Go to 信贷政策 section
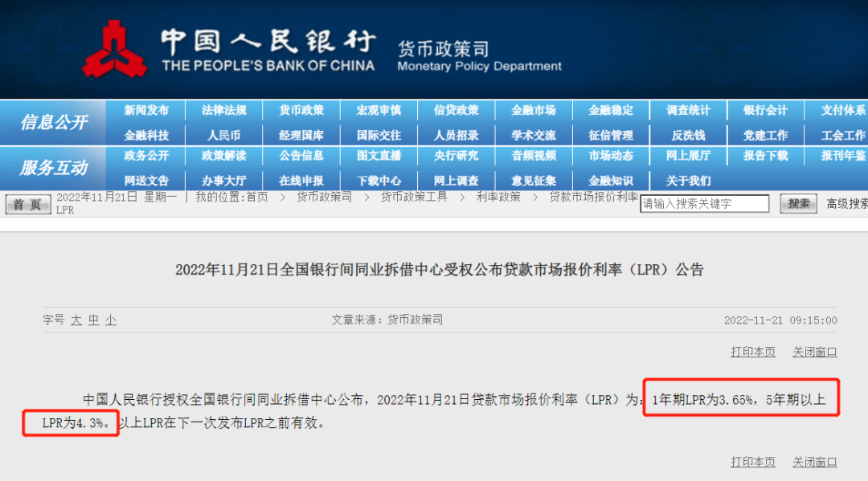 pyautogui.click(x=457, y=111)
